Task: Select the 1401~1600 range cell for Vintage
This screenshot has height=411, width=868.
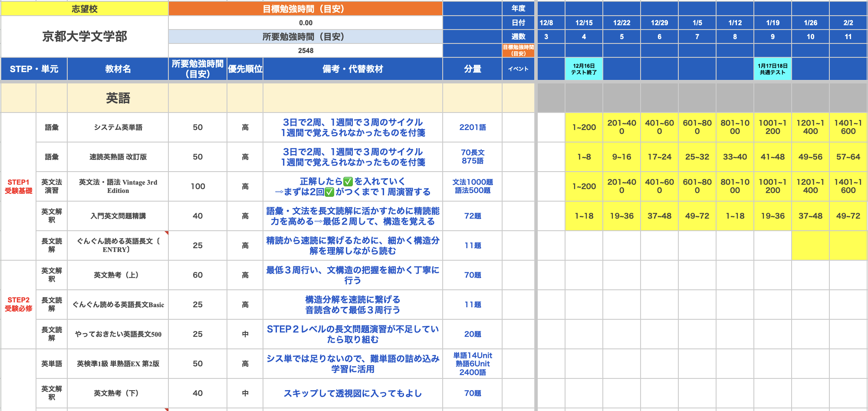Action: pos(848,186)
